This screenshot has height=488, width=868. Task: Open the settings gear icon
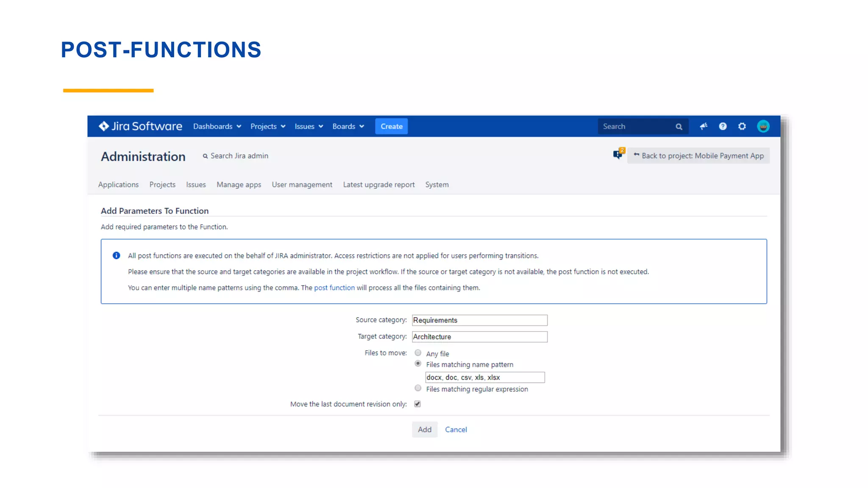(x=742, y=126)
